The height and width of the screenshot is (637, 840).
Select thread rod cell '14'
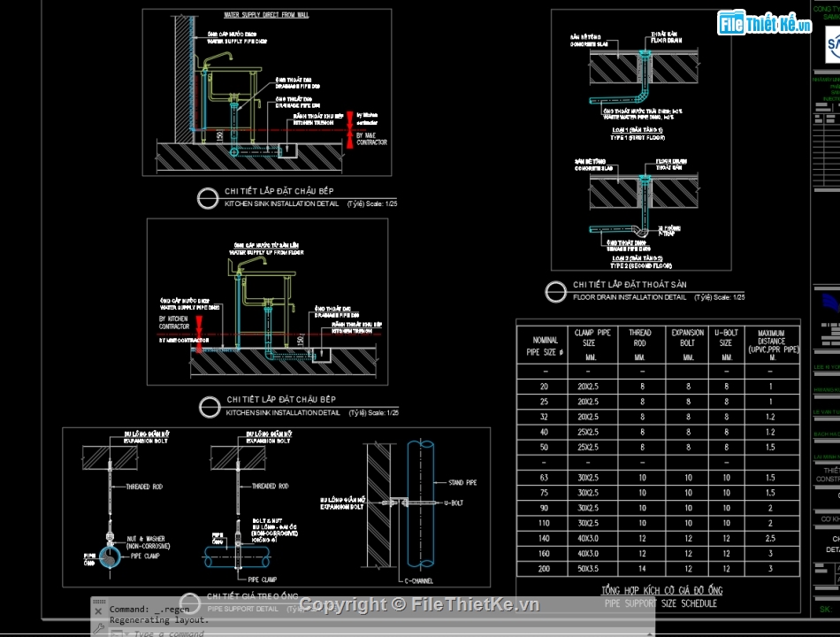[x=642, y=569]
